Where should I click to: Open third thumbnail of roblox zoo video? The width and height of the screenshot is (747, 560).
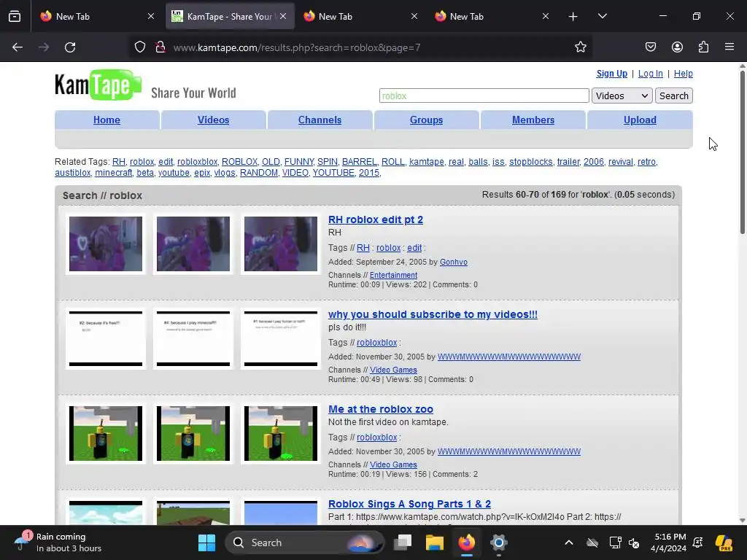coord(281,433)
